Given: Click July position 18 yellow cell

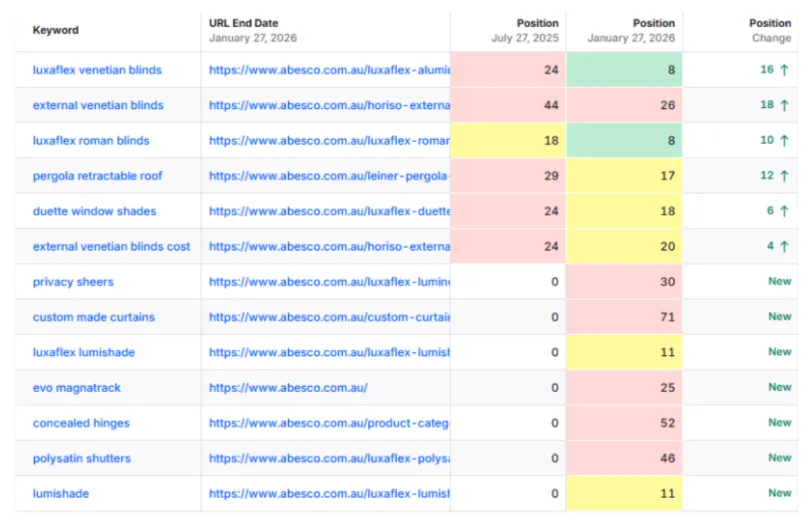Looking at the screenshot, I should (508, 141).
